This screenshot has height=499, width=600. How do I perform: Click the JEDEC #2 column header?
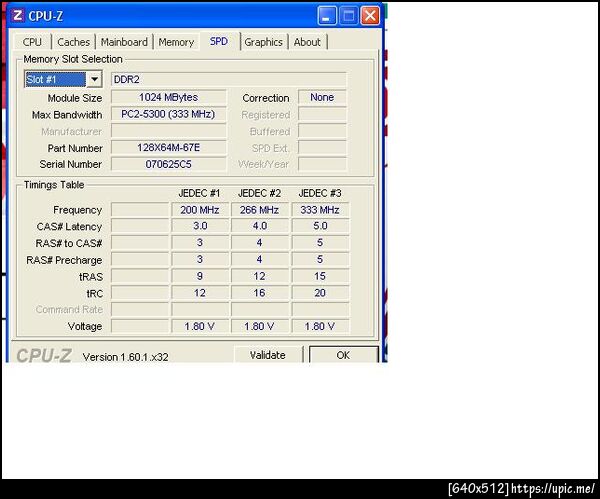[x=259, y=193]
